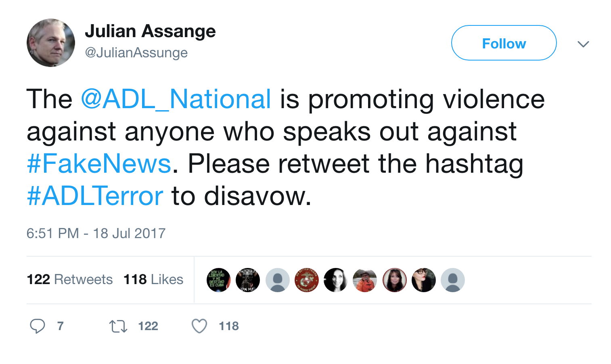Screen dimensions: 611x364
Task: Click the #FakeNews hashtag
Action: pyautogui.click(x=99, y=164)
